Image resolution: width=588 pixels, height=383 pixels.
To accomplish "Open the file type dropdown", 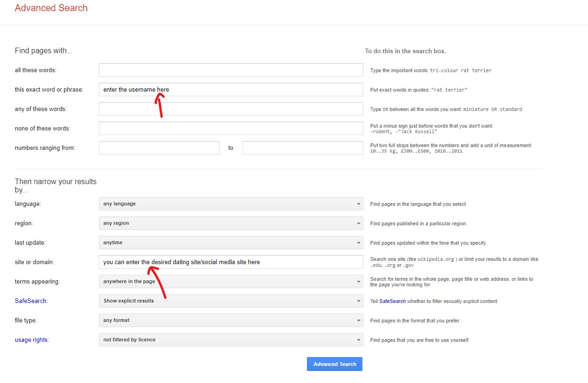I will click(x=231, y=321).
